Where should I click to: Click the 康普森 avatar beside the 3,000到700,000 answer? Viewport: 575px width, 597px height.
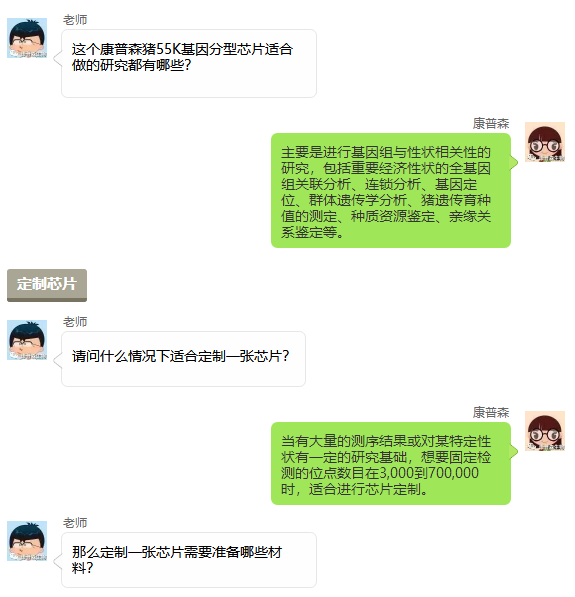coord(545,431)
